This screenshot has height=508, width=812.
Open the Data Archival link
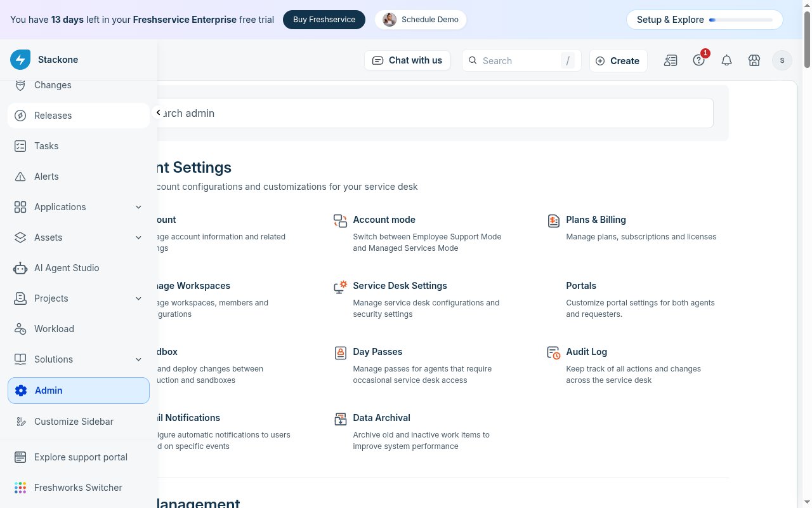pos(382,418)
